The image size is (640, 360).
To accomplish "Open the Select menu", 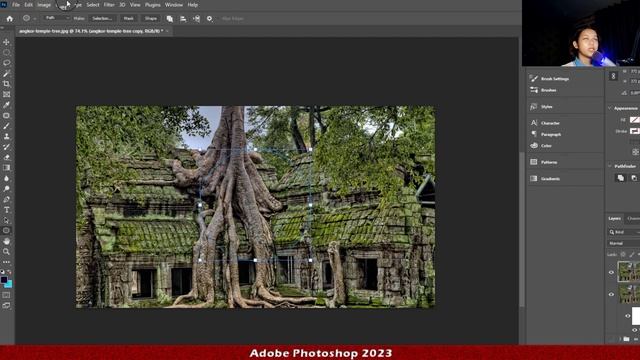I will 93,5.
